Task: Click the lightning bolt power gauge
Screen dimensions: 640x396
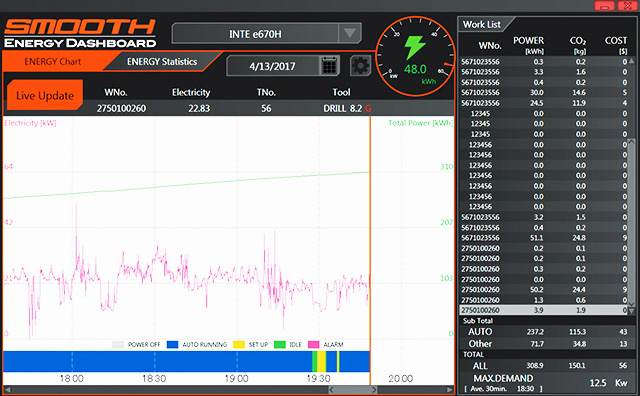Action: (415, 57)
